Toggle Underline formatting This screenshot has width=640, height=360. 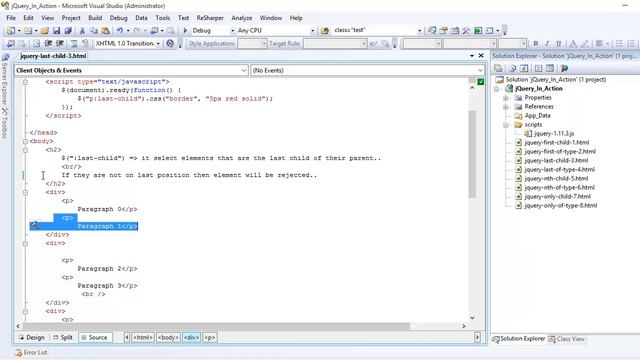[x=559, y=43]
